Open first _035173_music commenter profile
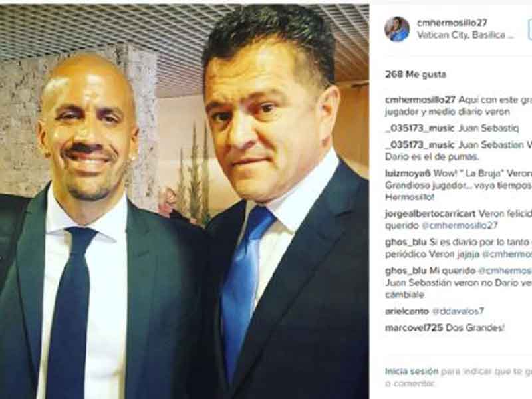 click(x=420, y=128)
